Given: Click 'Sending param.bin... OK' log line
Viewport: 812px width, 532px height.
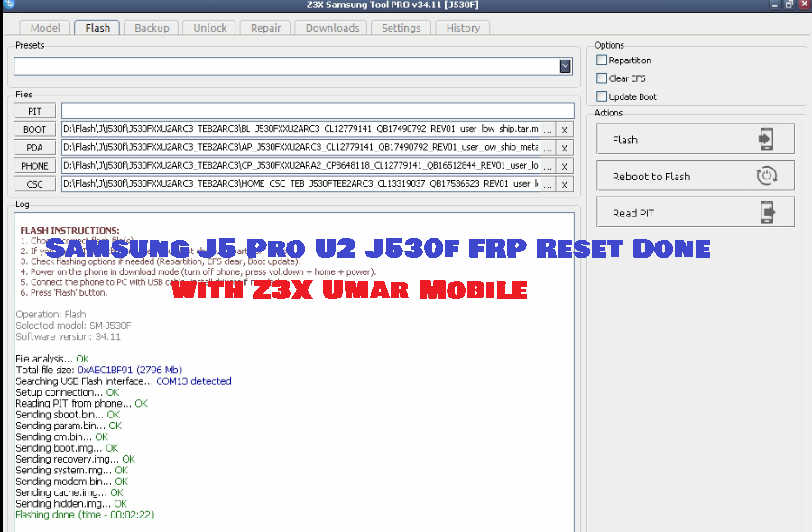Looking at the screenshot, I should point(69,426).
